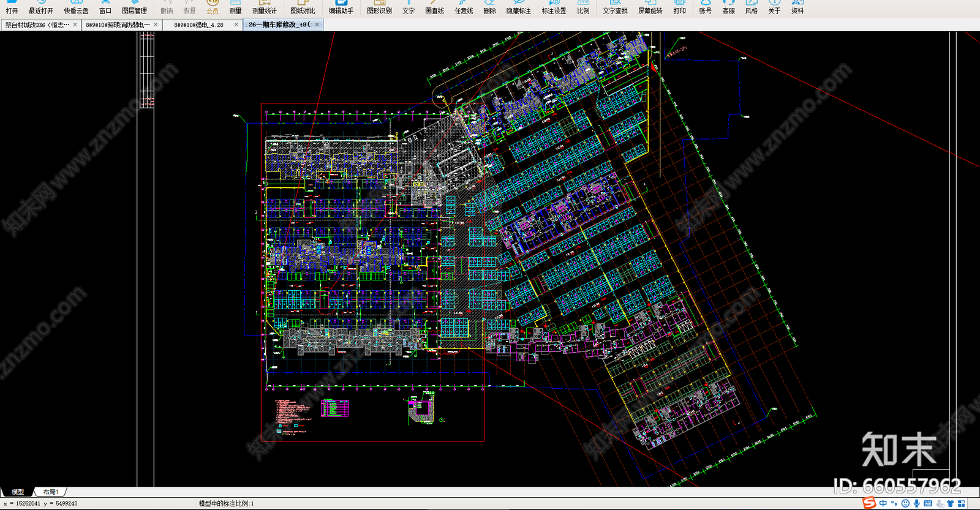Click the 恢复 redo button
Screen dimensions: 980x510
point(190,7)
